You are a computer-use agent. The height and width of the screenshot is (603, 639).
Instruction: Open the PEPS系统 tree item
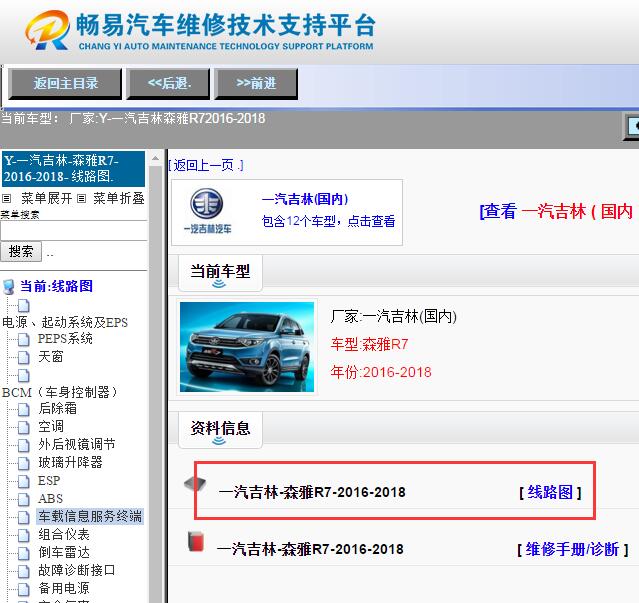tap(65, 338)
